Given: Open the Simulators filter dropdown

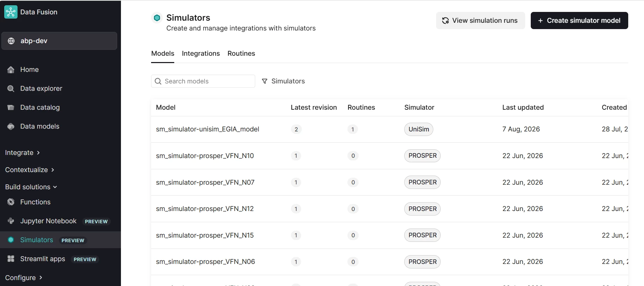Looking at the screenshot, I should click(x=283, y=81).
